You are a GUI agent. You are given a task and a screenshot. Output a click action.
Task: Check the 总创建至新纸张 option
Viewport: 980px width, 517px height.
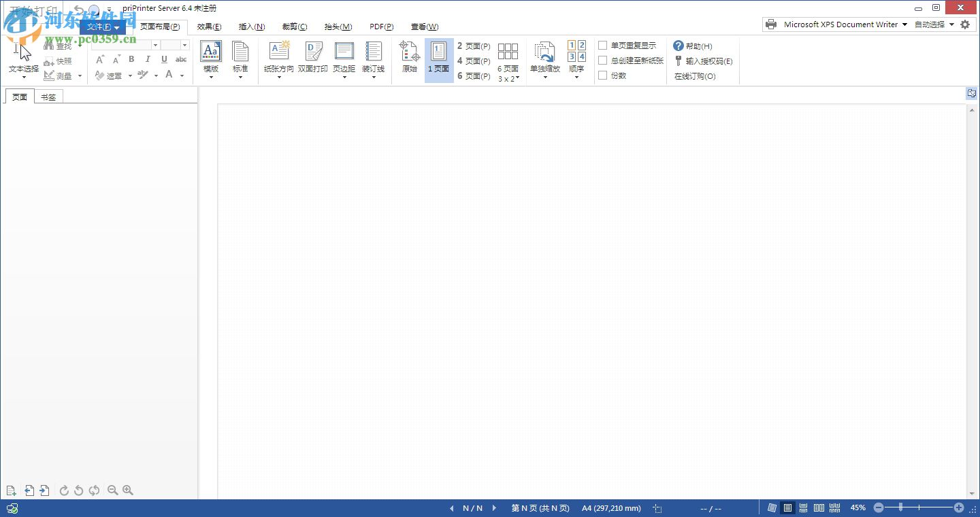(x=602, y=60)
